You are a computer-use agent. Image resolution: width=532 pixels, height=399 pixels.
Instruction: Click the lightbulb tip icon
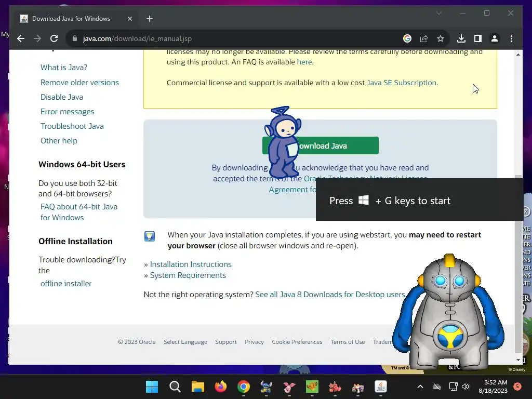(150, 236)
